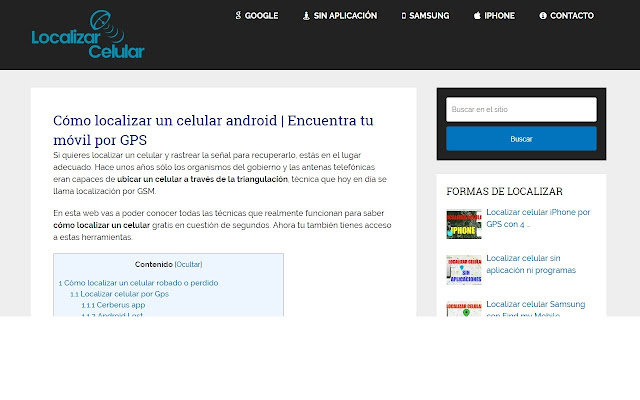
Task: Click the Apple icon beside iPhone
Action: [x=477, y=16]
